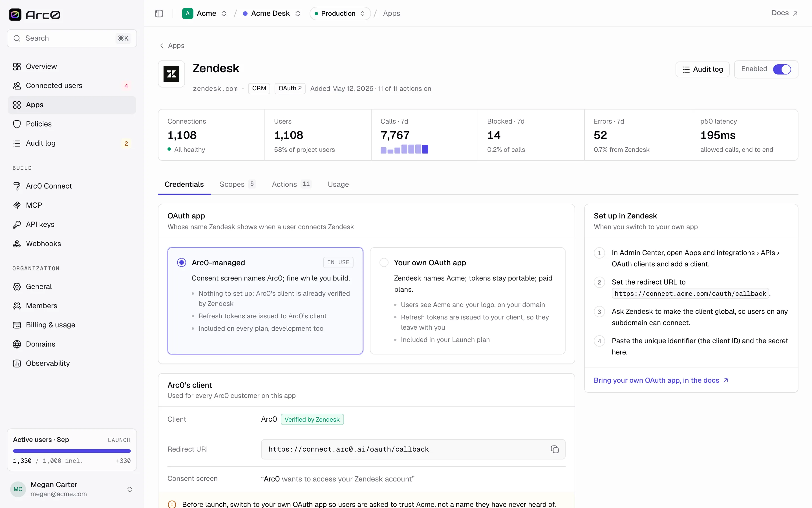This screenshot has width=812, height=508.
Task: Toggle the Enabled switch off
Action: click(x=782, y=69)
